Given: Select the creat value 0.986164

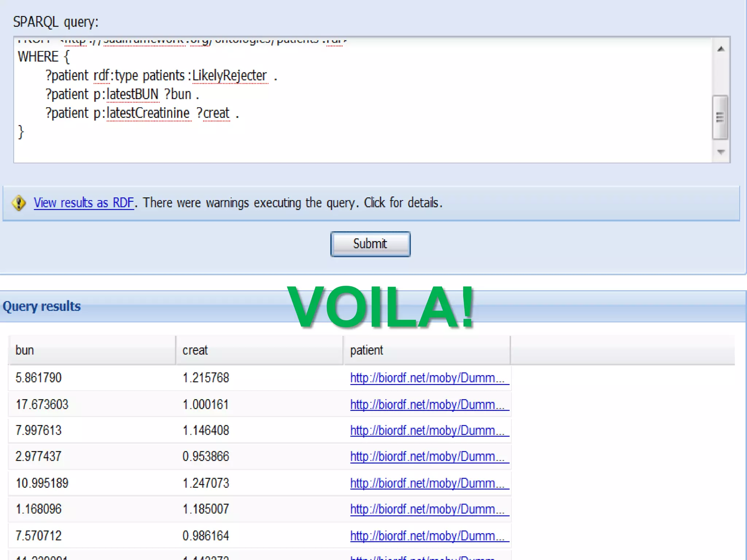Looking at the screenshot, I should point(206,536).
